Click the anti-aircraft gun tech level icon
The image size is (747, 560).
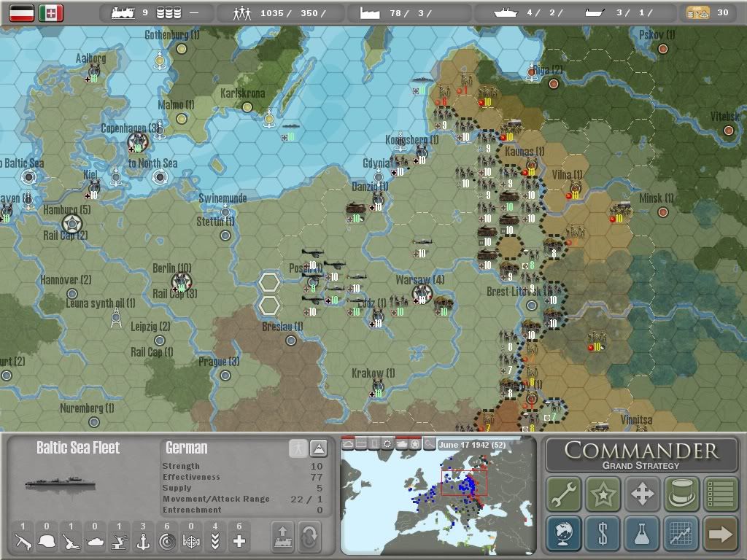pos(119,542)
